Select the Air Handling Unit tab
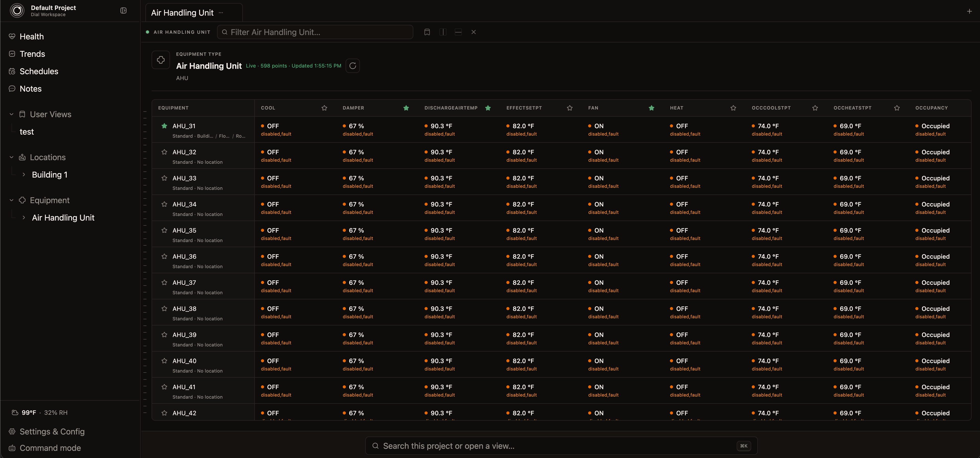The width and height of the screenshot is (980, 458). pyautogui.click(x=182, y=13)
